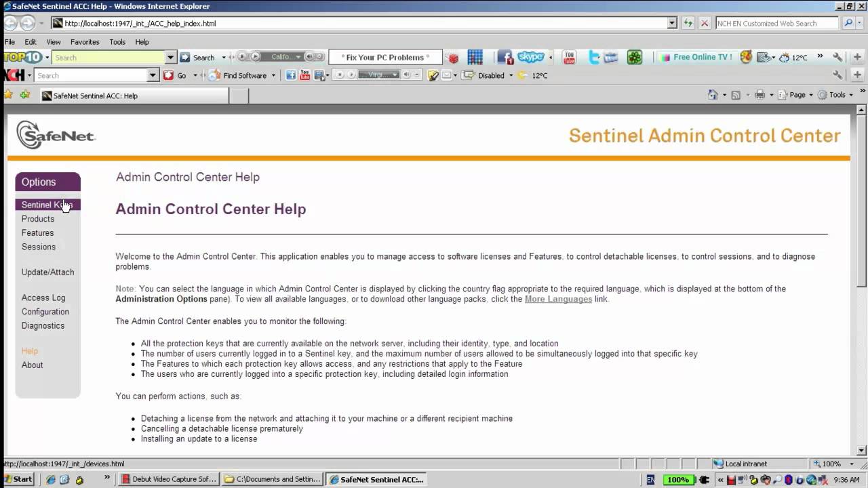Click the SafeNet logo
868x488 pixels.
pyautogui.click(x=56, y=135)
